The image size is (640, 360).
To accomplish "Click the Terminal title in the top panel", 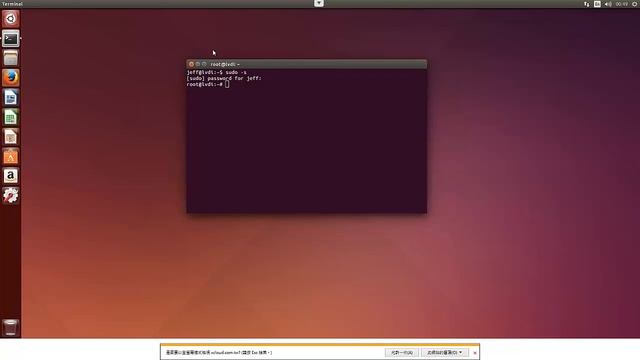I will (x=12, y=4).
